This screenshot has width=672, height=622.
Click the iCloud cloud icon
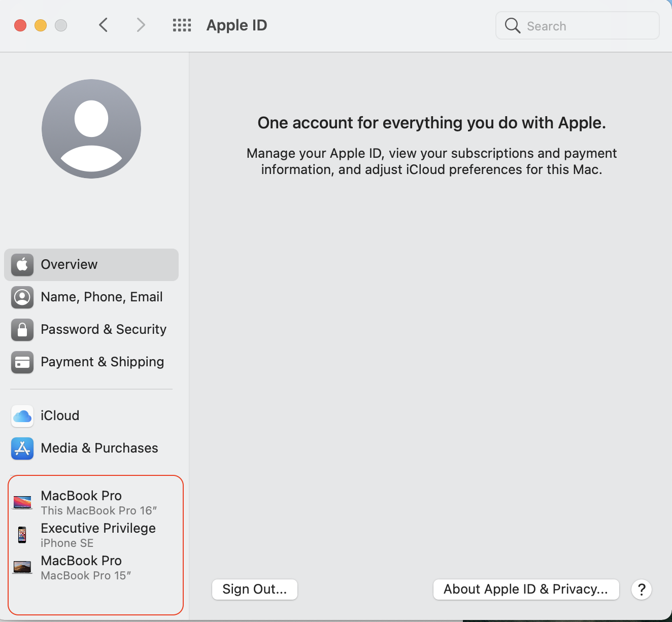tap(22, 416)
